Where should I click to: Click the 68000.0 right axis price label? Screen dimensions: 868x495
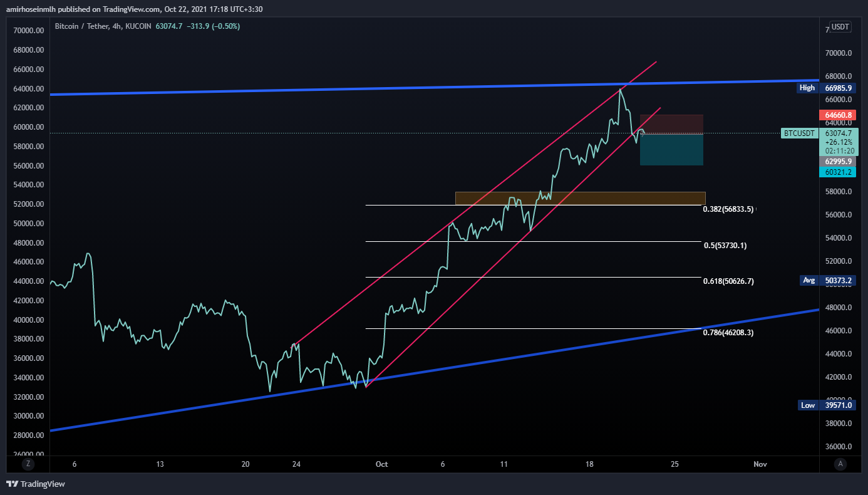(x=837, y=76)
